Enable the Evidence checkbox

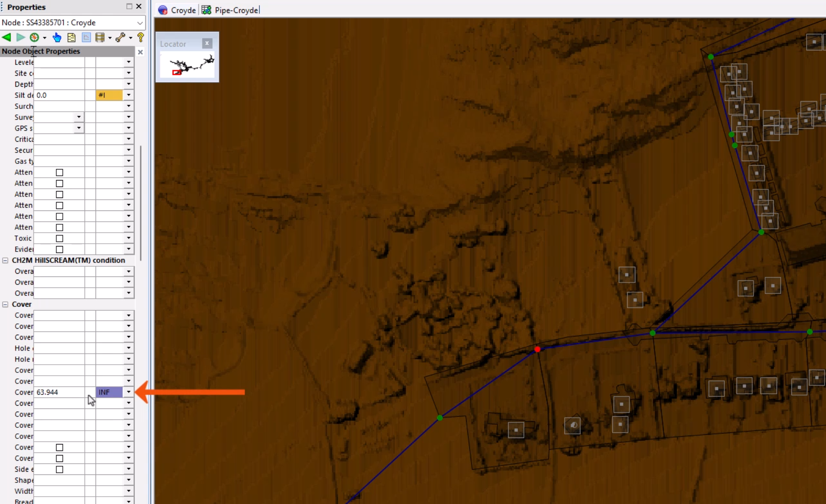coord(60,250)
